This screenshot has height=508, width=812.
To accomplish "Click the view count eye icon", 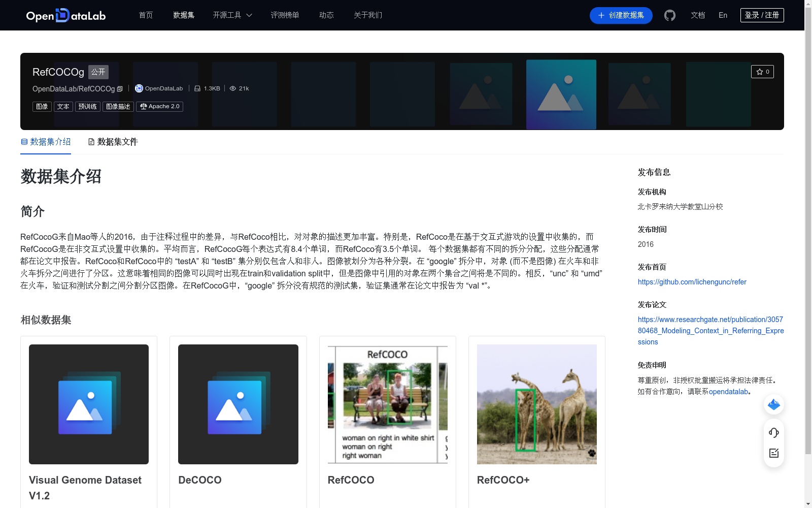I will [233, 88].
